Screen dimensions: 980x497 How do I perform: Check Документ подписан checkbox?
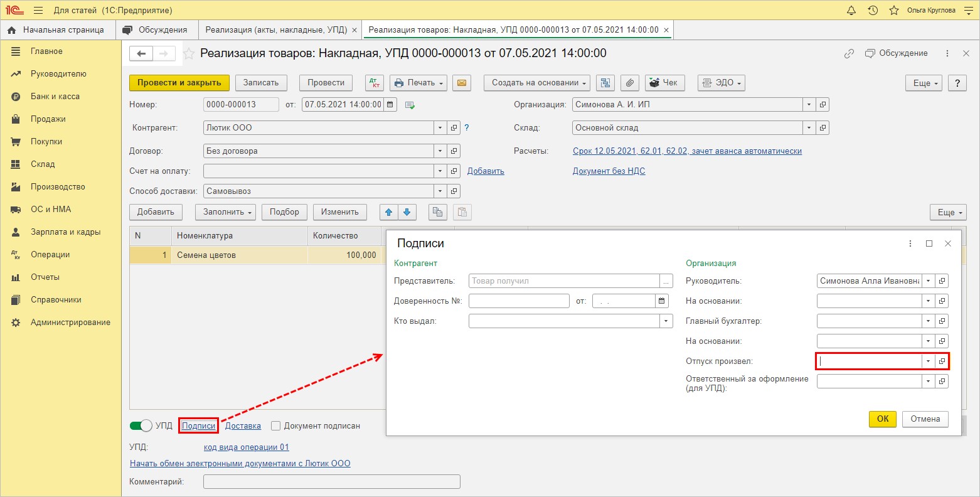[275, 426]
